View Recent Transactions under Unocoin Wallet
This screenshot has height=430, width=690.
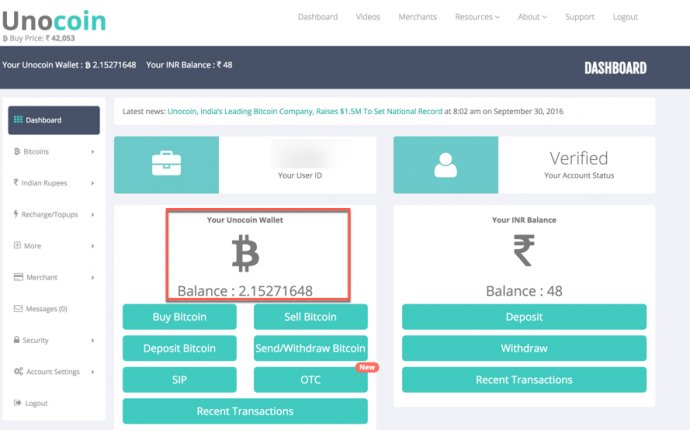click(x=245, y=411)
